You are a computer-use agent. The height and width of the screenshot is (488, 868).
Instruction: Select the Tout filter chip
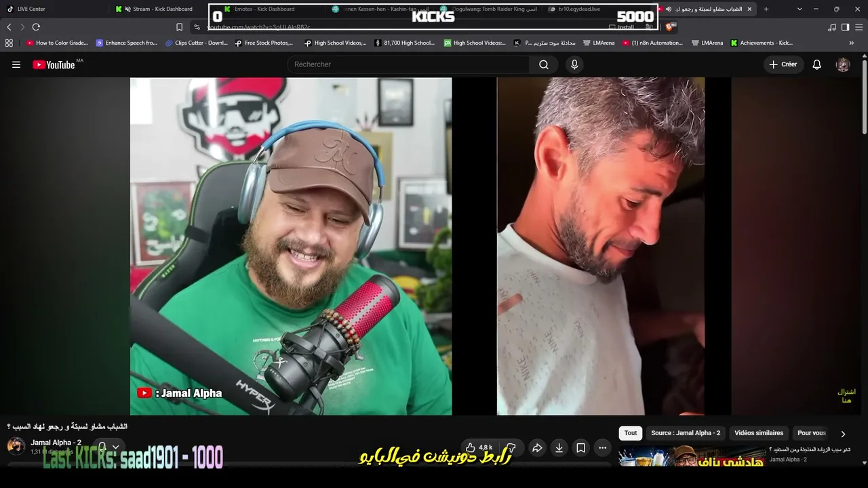point(631,433)
